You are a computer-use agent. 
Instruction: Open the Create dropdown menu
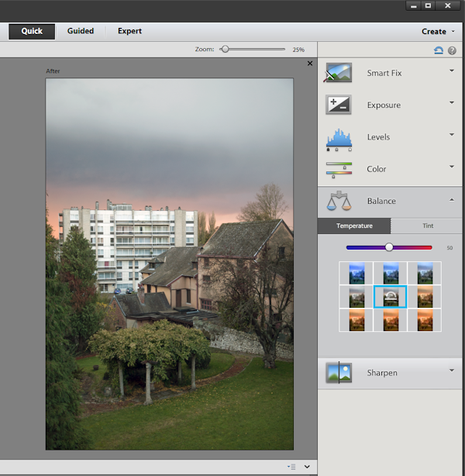(438, 32)
